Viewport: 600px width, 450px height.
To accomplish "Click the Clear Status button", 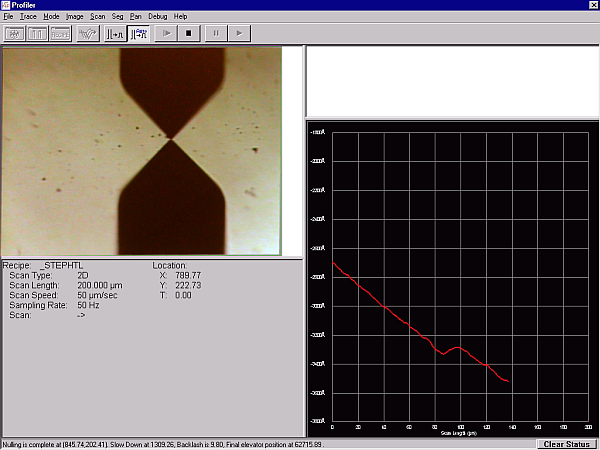I will [x=567, y=443].
